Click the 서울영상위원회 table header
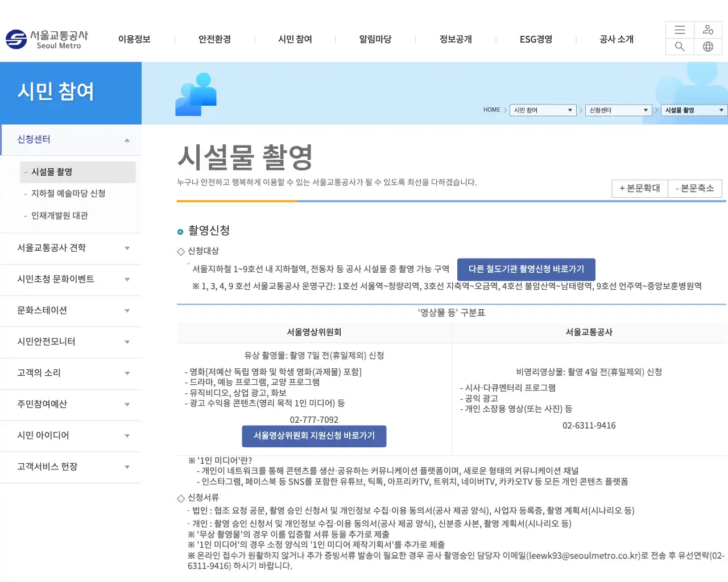 click(x=314, y=332)
